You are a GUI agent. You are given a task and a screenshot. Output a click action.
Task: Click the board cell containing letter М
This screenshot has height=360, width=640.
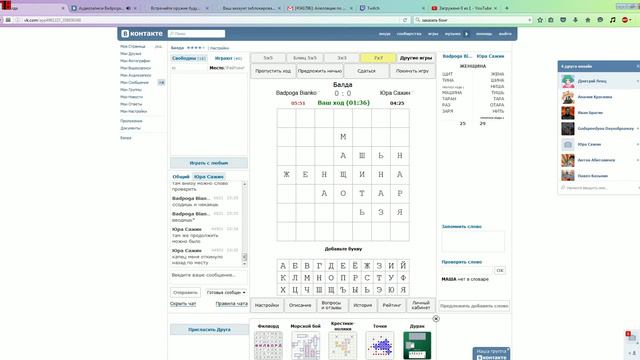click(x=343, y=137)
